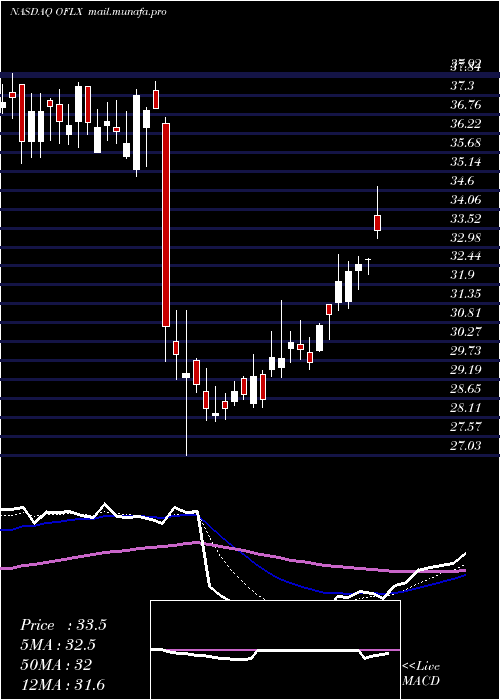Click the '<<Live MACD' label
The width and height of the screenshot is (500, 700).
tap(421, 674)
